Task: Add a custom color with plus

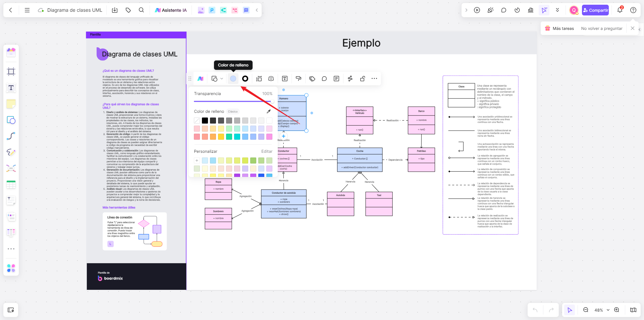Action: tap(197, 161)
